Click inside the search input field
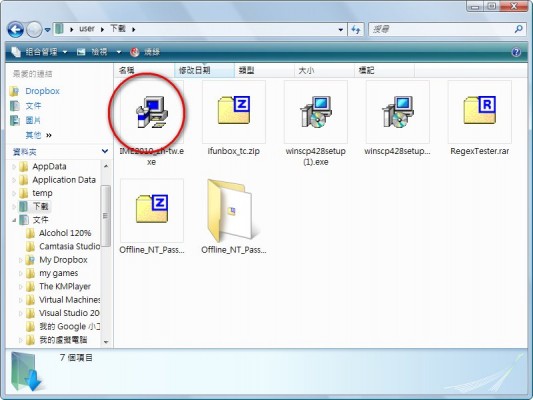The height and width of the screenshot is (400, 533). pos(442,30)
